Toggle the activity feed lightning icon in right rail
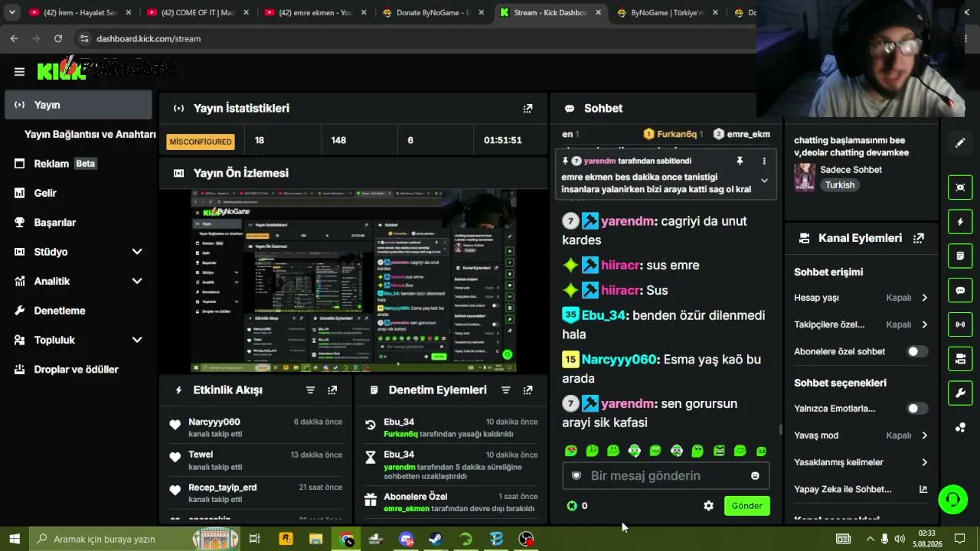 click(960, 222)
